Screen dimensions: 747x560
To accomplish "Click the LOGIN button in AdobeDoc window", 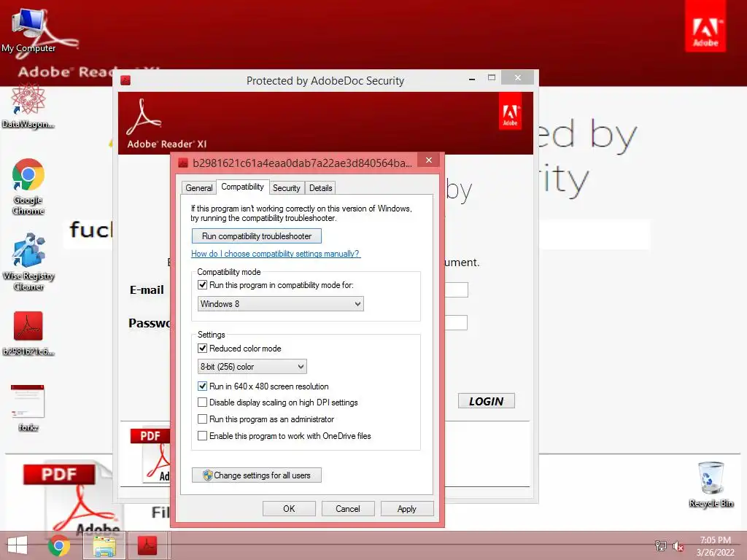I will 487,401.
